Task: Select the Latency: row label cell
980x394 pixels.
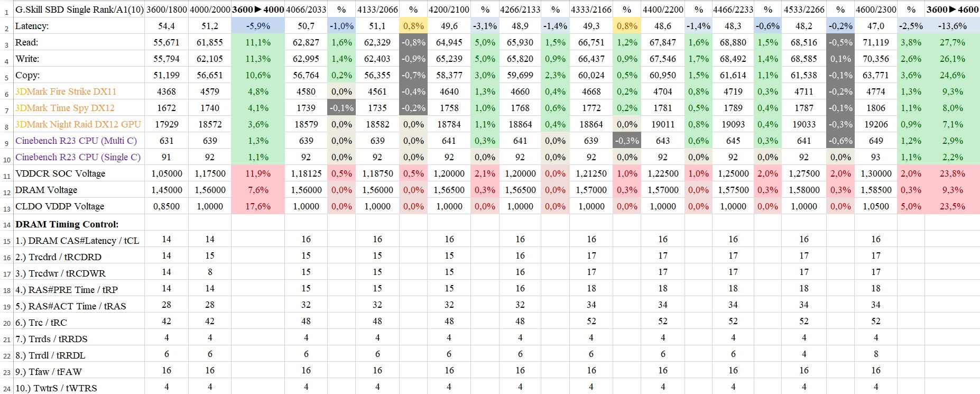Action: (32, 26)
